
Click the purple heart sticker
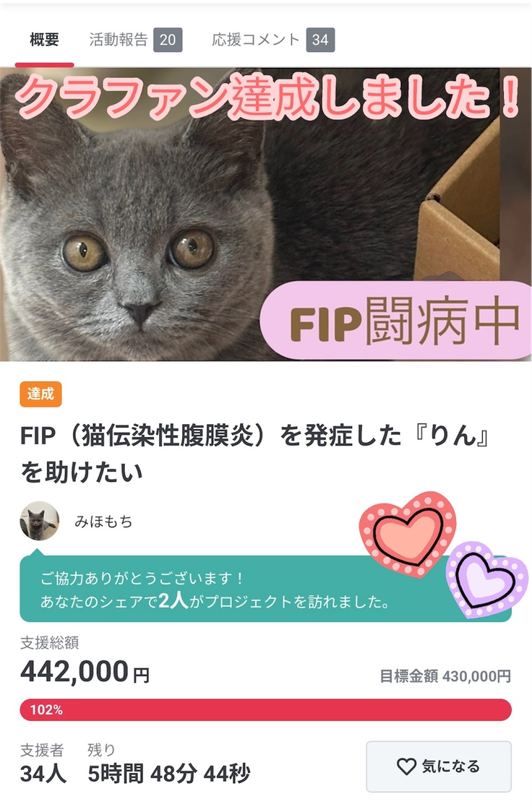pyautogui.click(x=486, y=579)
